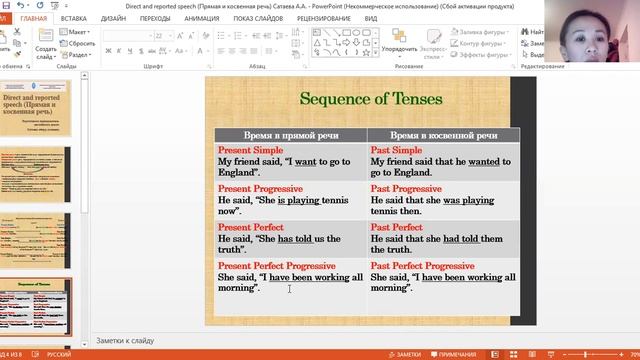Start slideshow from status bar icon
640x360 pixels.
[551, 354]
